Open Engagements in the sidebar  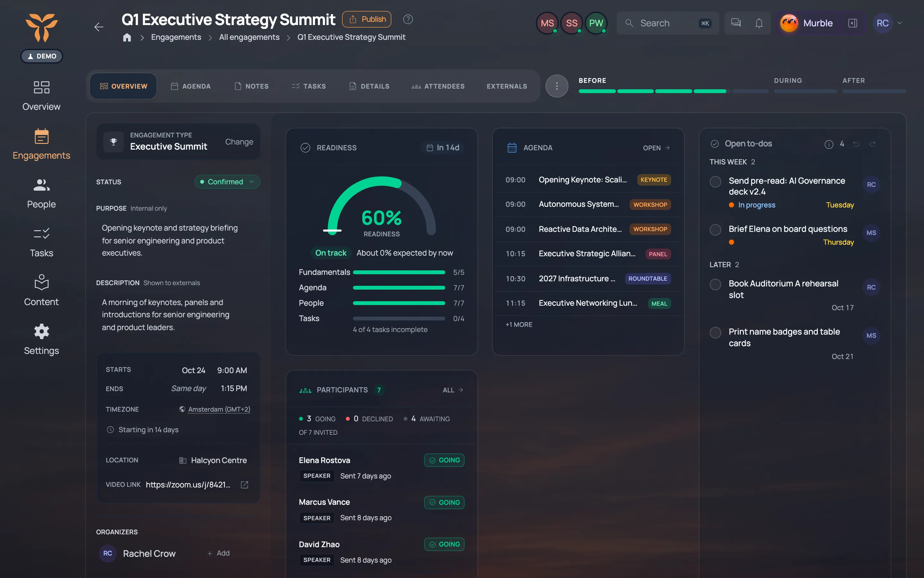pyautogui.click(x=41, y=144)
